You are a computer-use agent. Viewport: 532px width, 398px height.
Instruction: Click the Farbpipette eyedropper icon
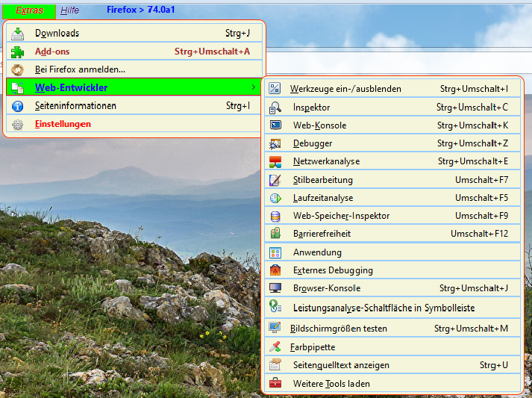pos(275,347)
